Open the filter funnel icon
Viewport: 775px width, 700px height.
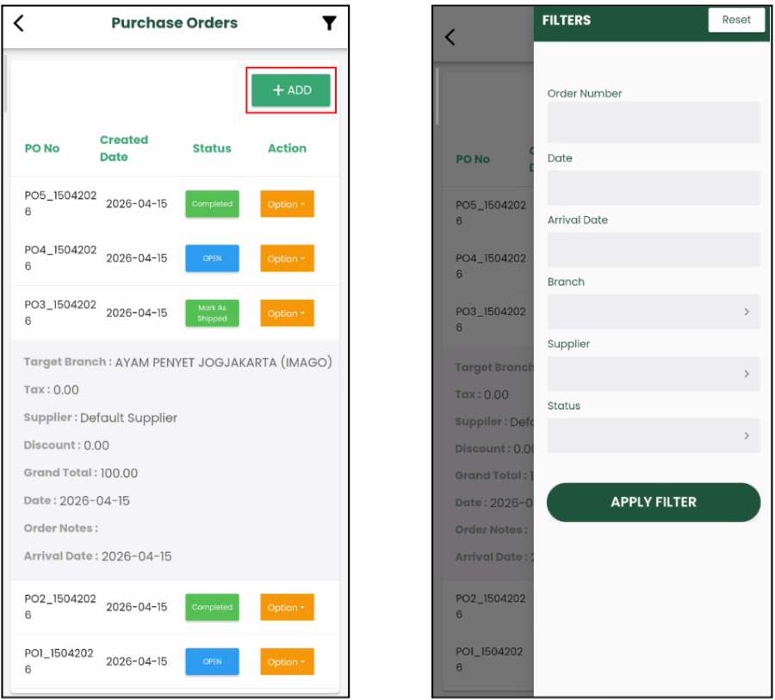tap(329, 23)
